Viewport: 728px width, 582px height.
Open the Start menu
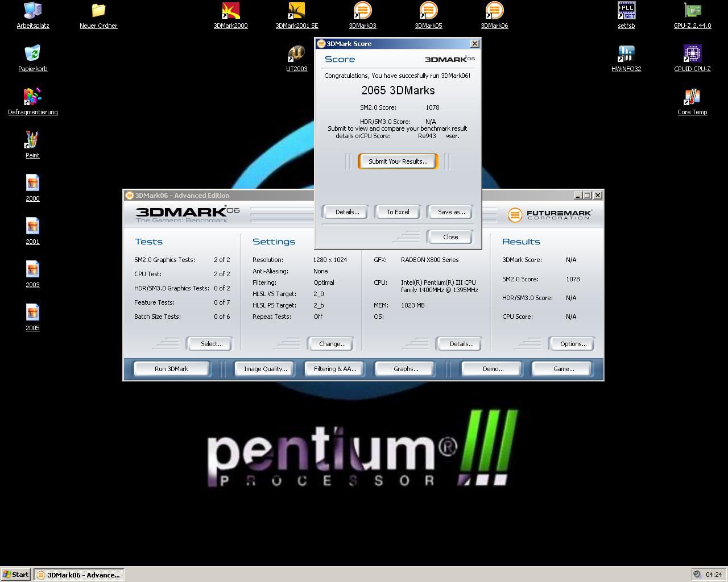[16, 575]
